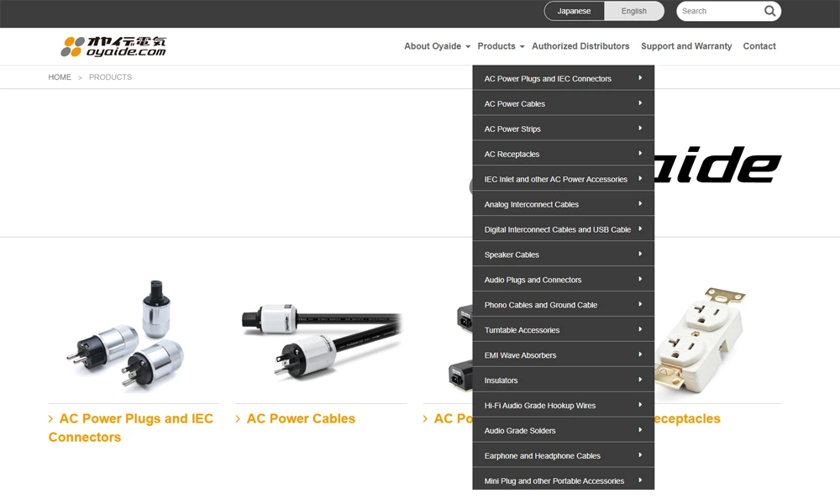The image size is (840, 504).
Task: Expand submenu arrow for Audio Grade Solders
Action: pos(640,430)
